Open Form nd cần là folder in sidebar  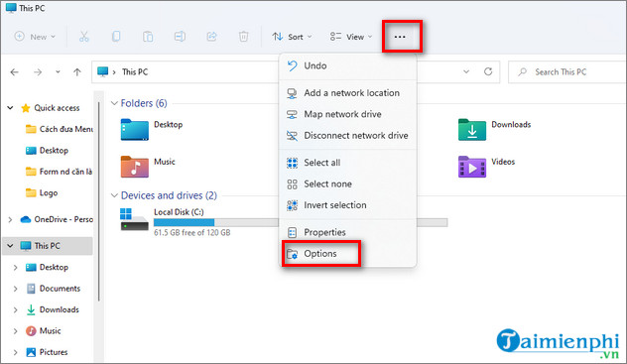59,172
